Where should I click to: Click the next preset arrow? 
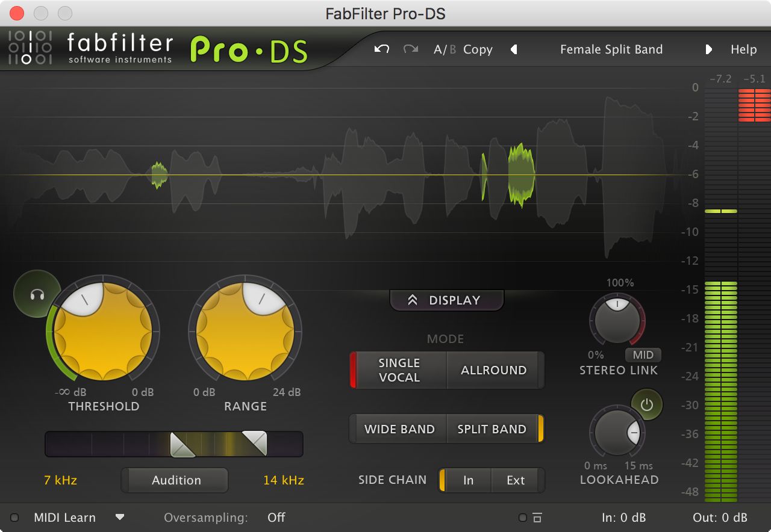click(x=709, y=49)
